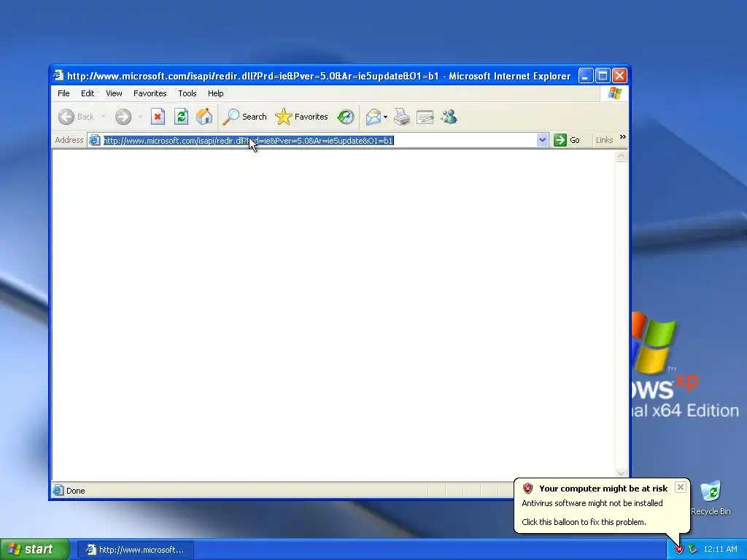Click the red shield in balloon
This screenshot has height=560, width=747.
[x=527, y=488]
